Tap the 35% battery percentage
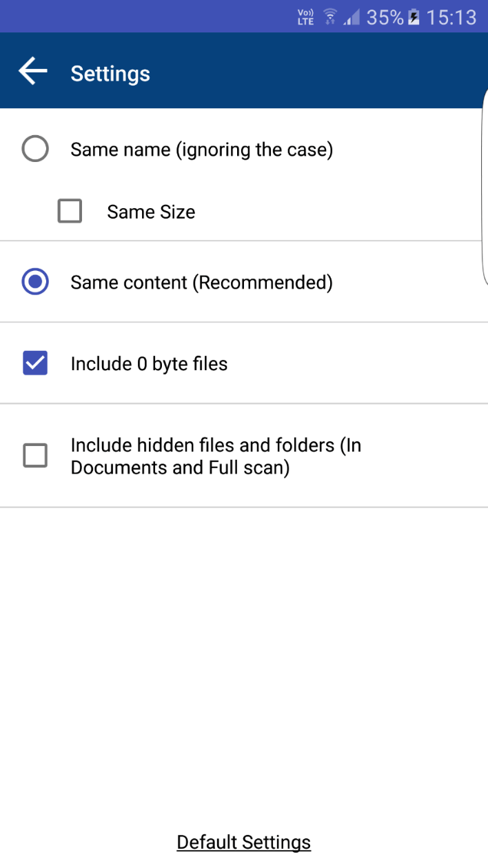 [385, 17]
